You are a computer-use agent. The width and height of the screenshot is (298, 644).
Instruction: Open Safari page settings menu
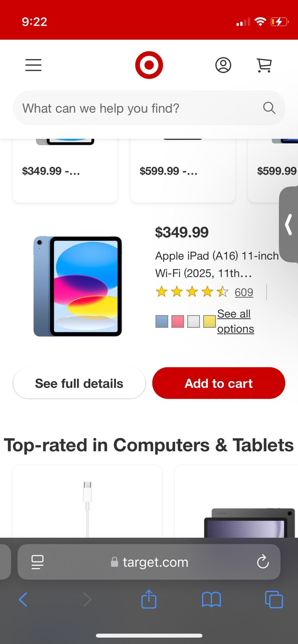[37, 562]
